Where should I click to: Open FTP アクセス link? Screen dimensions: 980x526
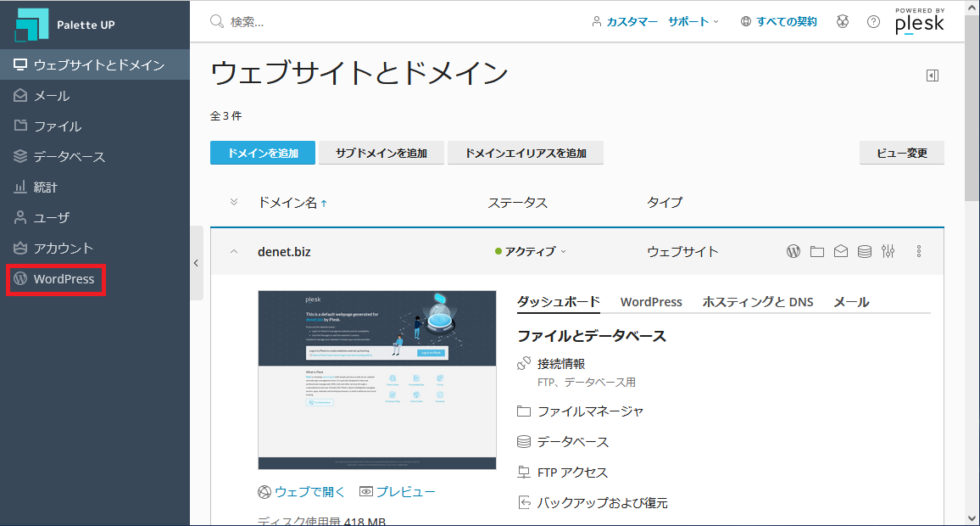(572, 473)
